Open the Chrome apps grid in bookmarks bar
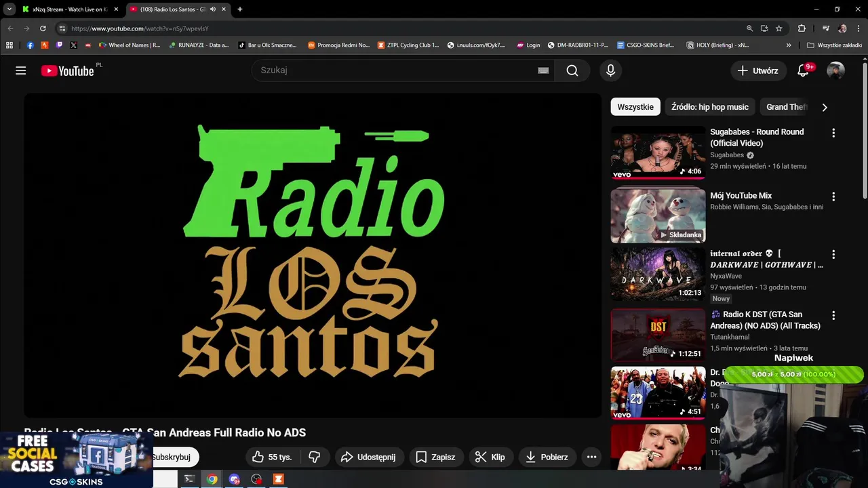This screenshot has height=488, width=868. (x=9, y=45)
